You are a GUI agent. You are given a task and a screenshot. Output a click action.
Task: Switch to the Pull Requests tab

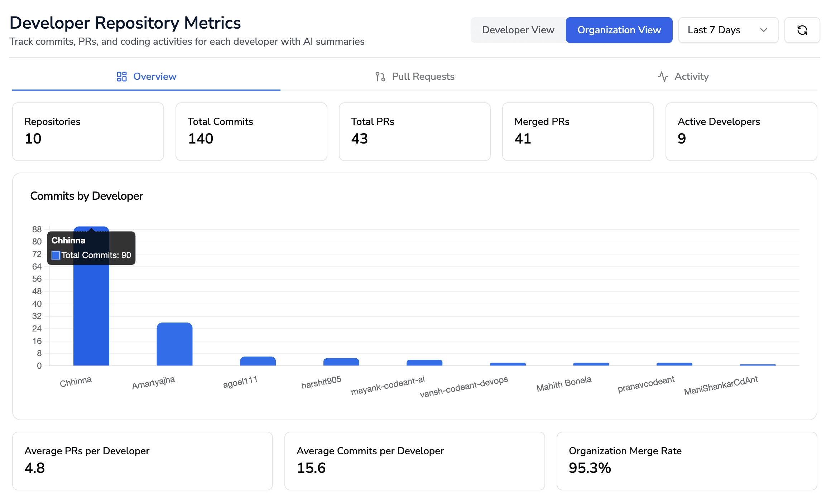[414, 77]
